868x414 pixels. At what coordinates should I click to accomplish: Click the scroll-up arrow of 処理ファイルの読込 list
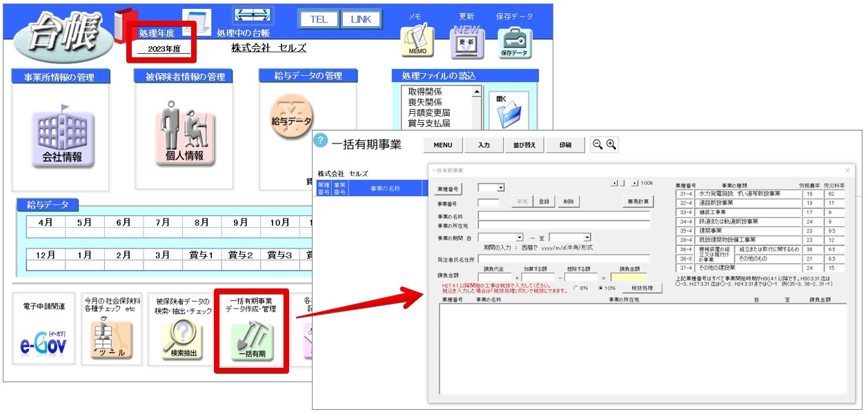tap(476, 92)
